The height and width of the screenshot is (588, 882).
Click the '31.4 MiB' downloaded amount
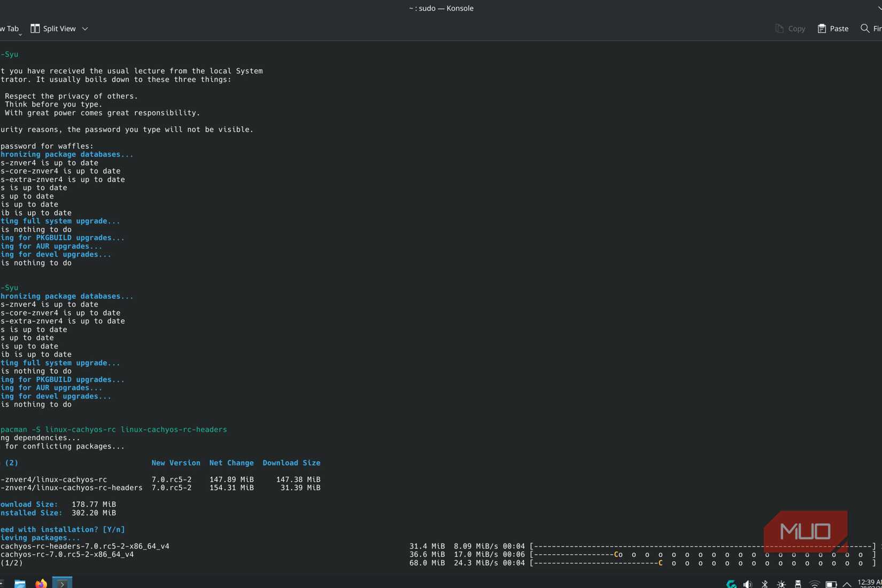pyautogui.click(x=427, y=546)
